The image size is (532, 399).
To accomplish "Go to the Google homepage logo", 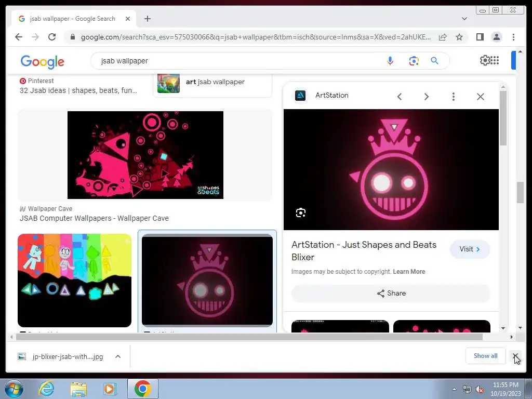I will click(43, 61).
